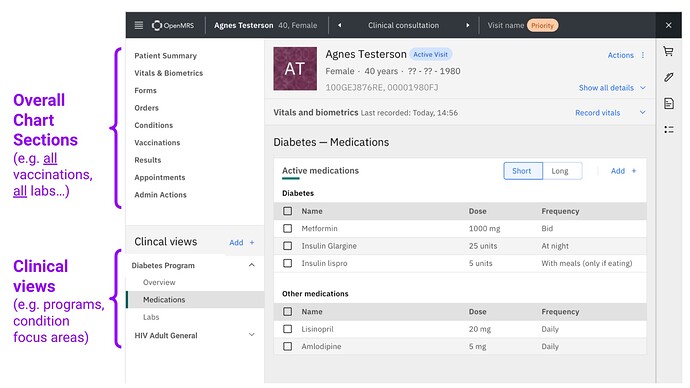Screen dimensions: 690x388
Task: Click Record vitals link
Action: (x=598, y=113)
